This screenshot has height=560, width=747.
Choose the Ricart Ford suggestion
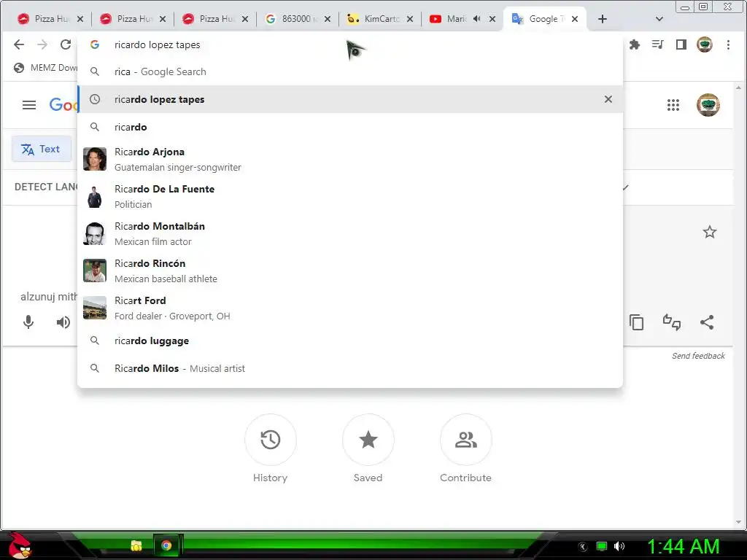point(350,308)
